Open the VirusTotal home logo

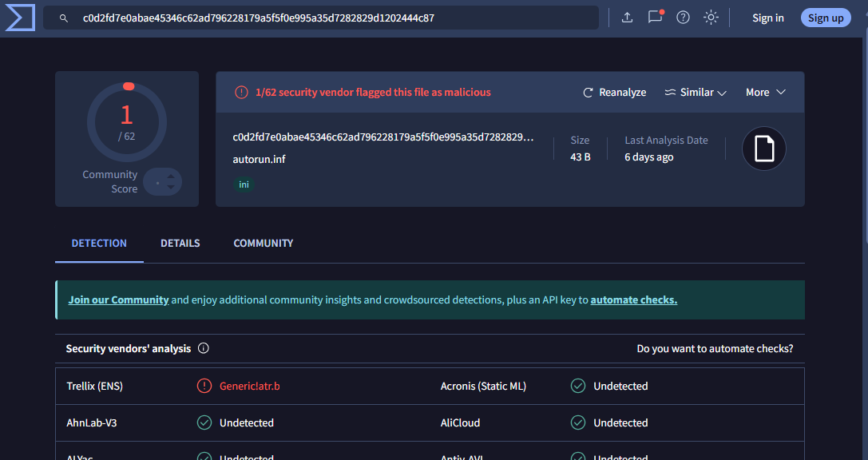tap(21, 18)
